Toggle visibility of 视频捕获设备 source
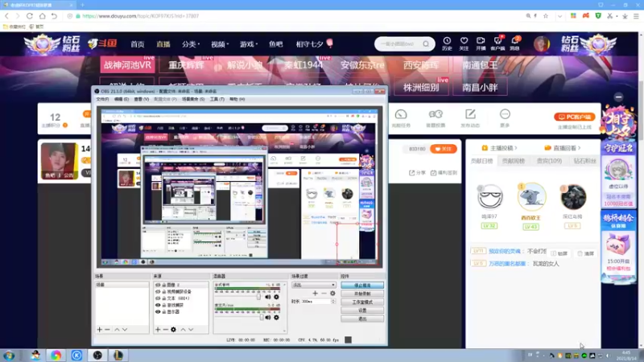644x362 pixels. tap(158, 291)
